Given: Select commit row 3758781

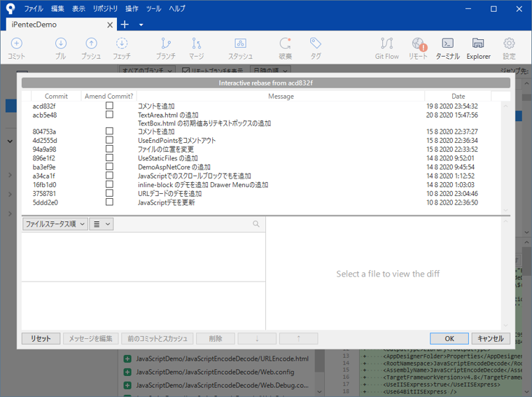Looking at the screenshot, I should tap(261, 194).
